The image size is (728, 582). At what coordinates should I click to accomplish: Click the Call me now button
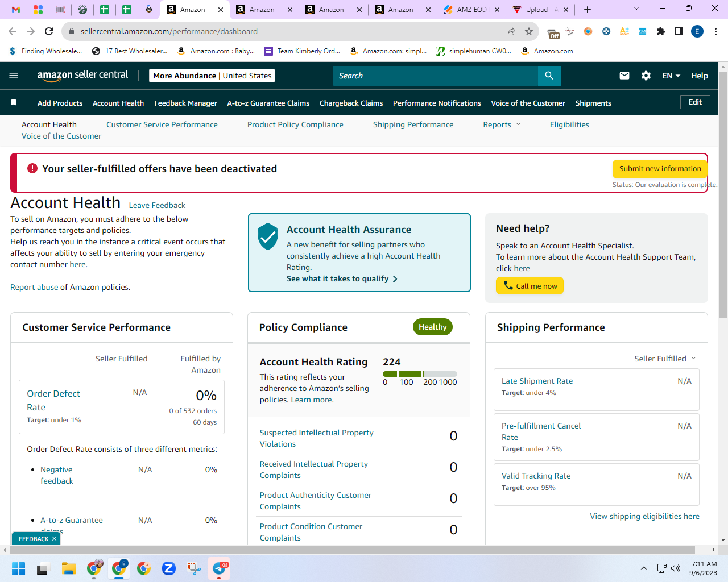point(530,286)
